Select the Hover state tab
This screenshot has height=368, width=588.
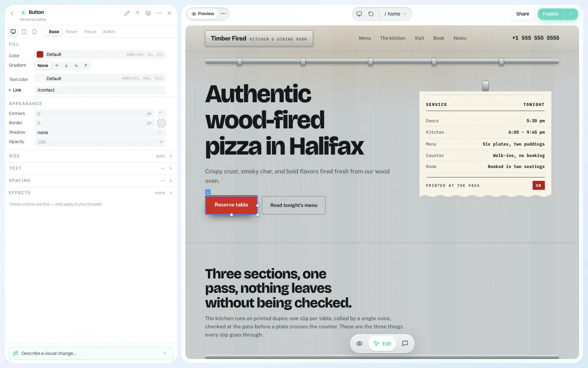click(x=71, y=31)
